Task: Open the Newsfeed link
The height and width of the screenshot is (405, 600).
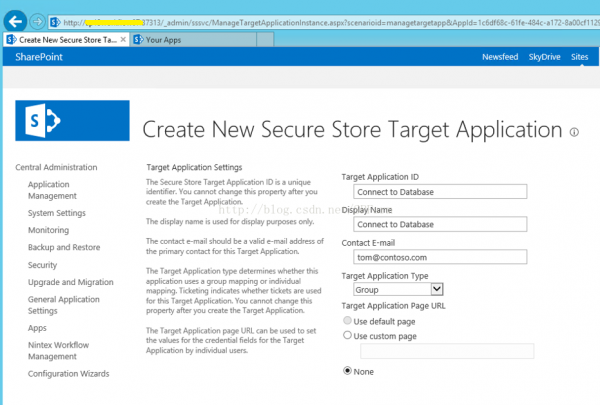Action: tap(500, 57)
